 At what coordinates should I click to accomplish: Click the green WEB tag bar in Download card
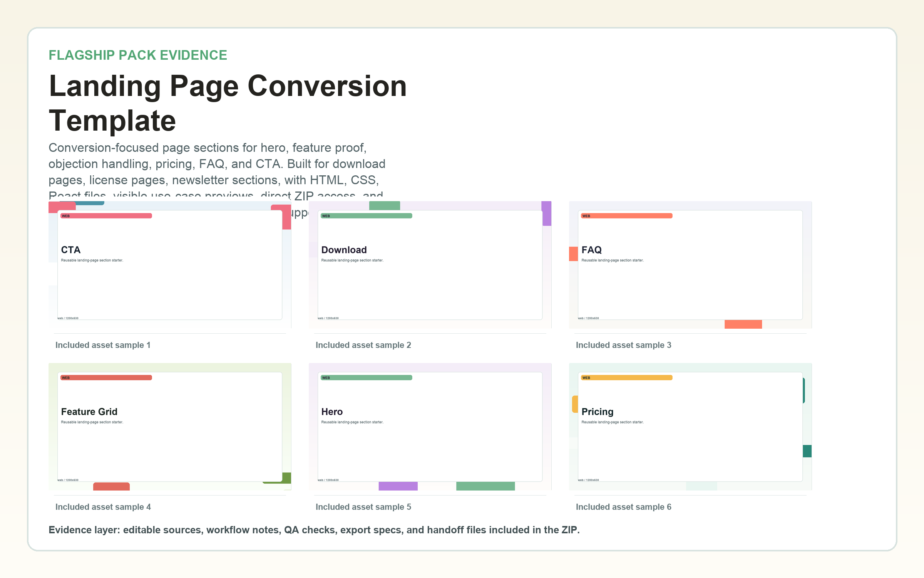pyautogui.click(x=367, y=216)
